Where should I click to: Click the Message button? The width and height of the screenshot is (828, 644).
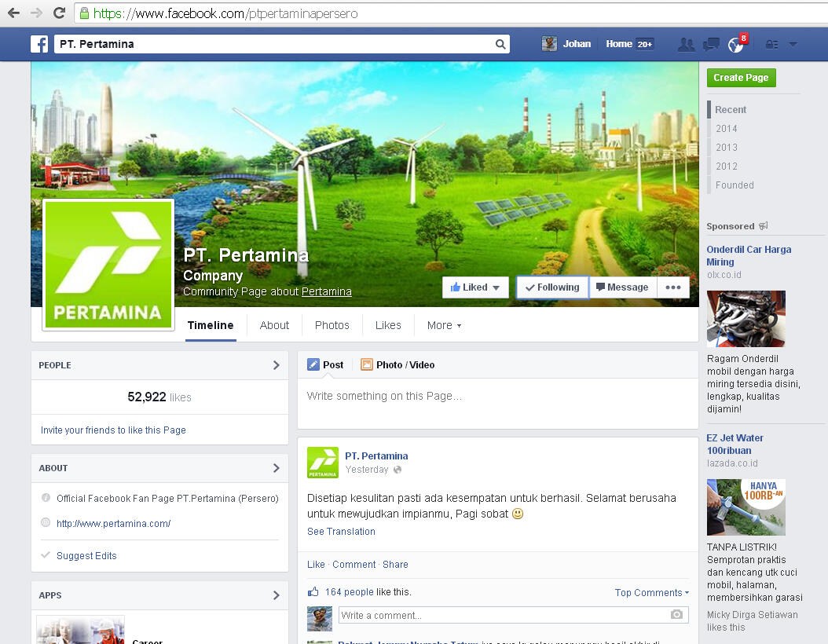(x=623, y=287)
